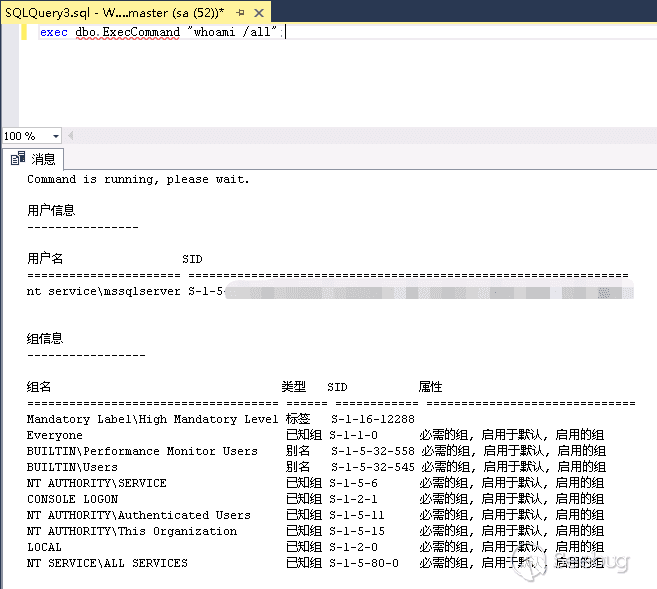Click the 用户信息 heading
This screenshot has width=657, height=589.
click(51, 210)
